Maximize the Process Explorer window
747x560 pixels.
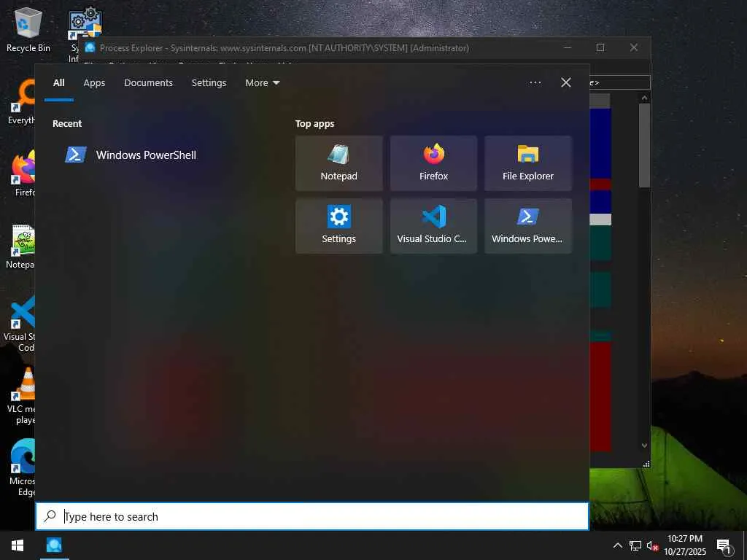pyautogui.click(x=600, y=47)
